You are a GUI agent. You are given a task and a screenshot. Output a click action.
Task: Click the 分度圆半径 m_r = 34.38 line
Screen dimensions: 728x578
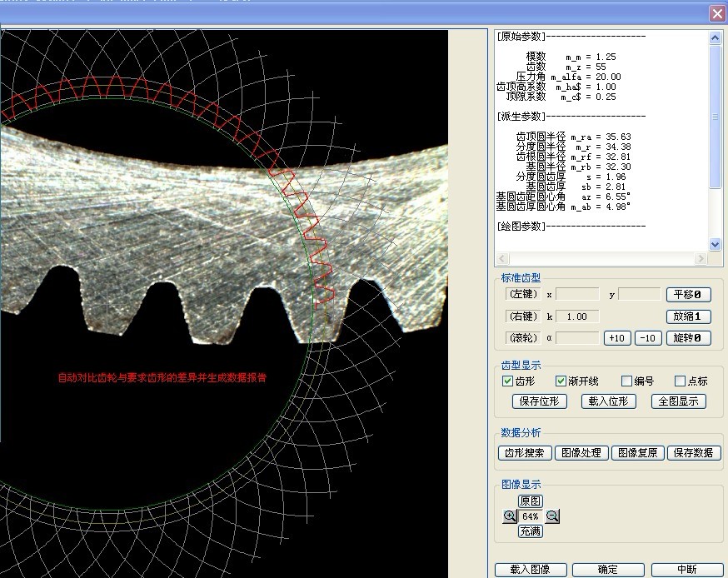click(573, 147)
